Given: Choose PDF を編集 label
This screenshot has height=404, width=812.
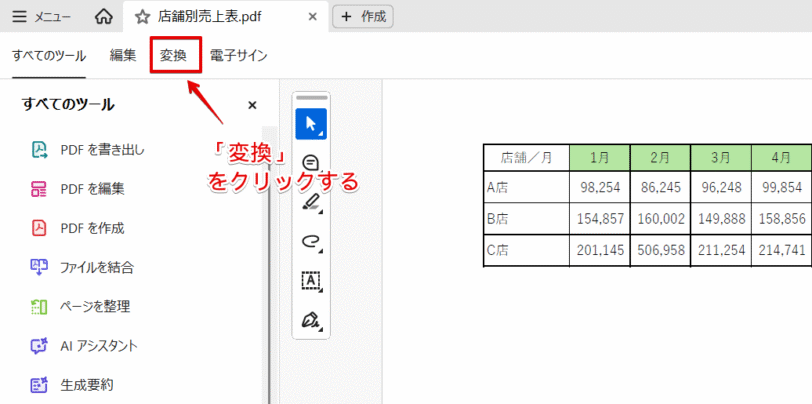Looking at the screenshot, I should [x=92, y=189].
